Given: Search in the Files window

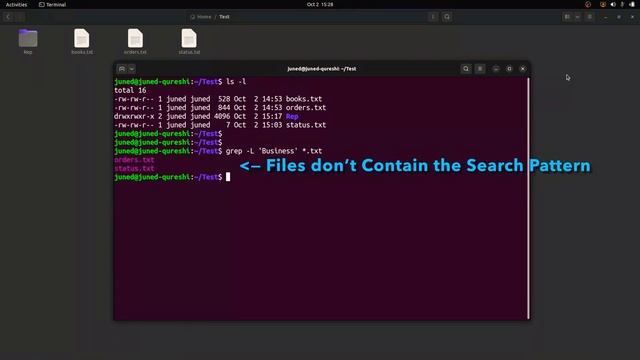Looking at the screenshot, I should click(447, 17).
